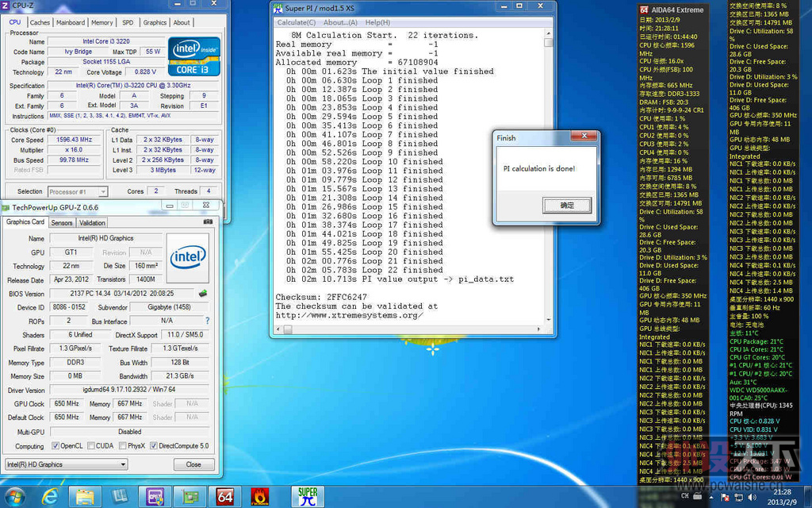812x508 pixels.
Task: Click the Super PI scrollbar down arrow
Action: click(x=549, y=321)
